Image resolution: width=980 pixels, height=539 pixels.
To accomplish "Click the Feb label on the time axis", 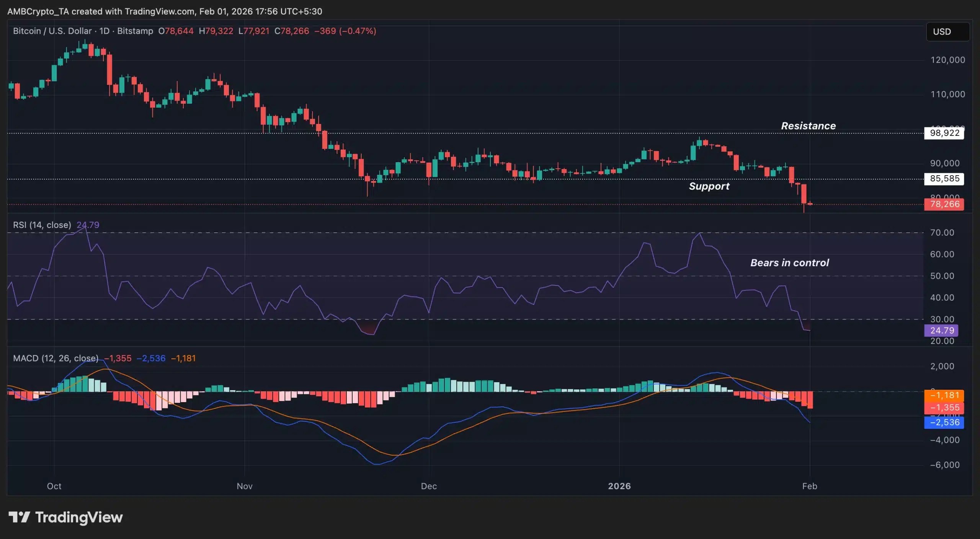I will [x=810, y=486].
